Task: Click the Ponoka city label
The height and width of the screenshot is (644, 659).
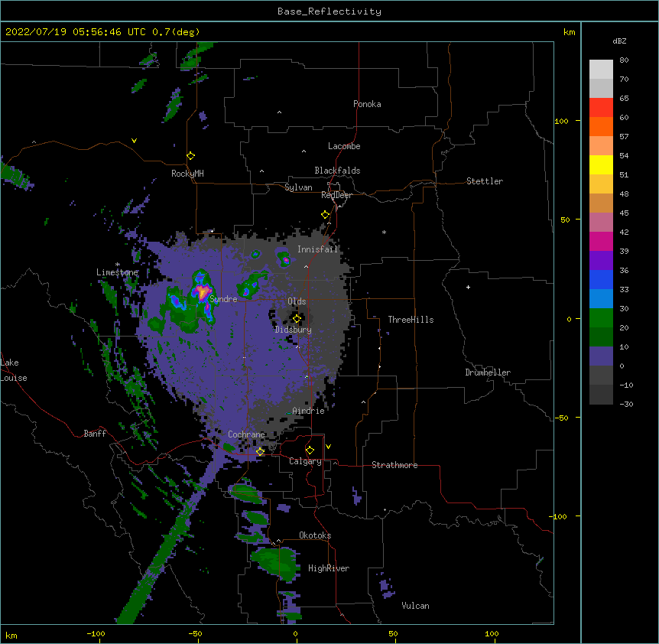Action: [x=367, y=104]
